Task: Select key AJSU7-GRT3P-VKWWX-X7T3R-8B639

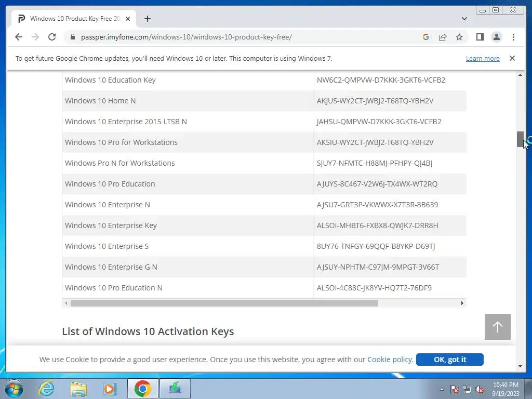Action: point(377,205)
